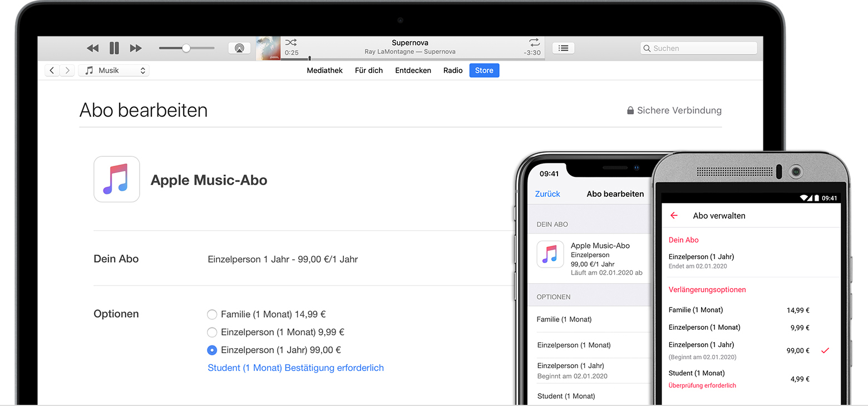Click the 0:25 elapsed time display
Image resolution: width=868 pixels, height=406 pixels.
click(292, 53)
